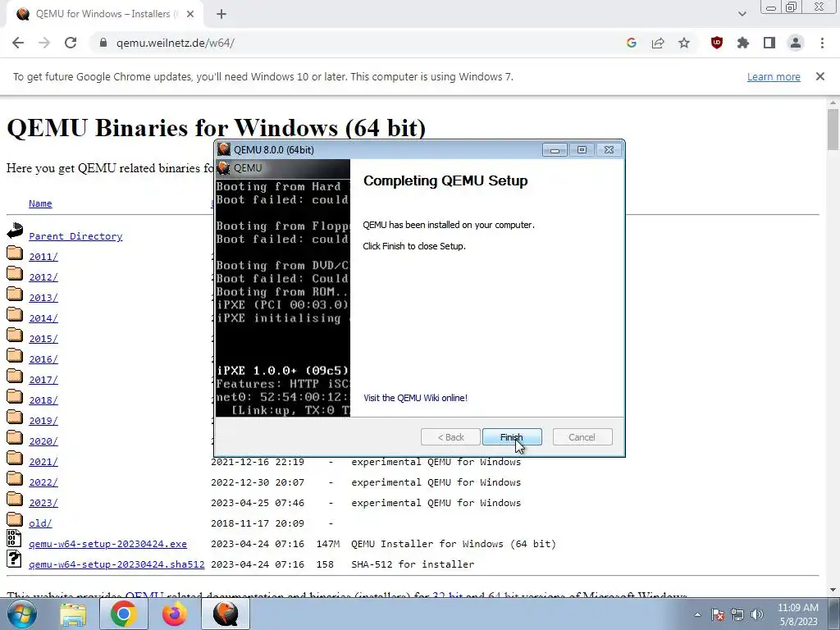Reload the page with the refresh icon
Viewport: 840px width, 630px height.
[x=71, y=43]
